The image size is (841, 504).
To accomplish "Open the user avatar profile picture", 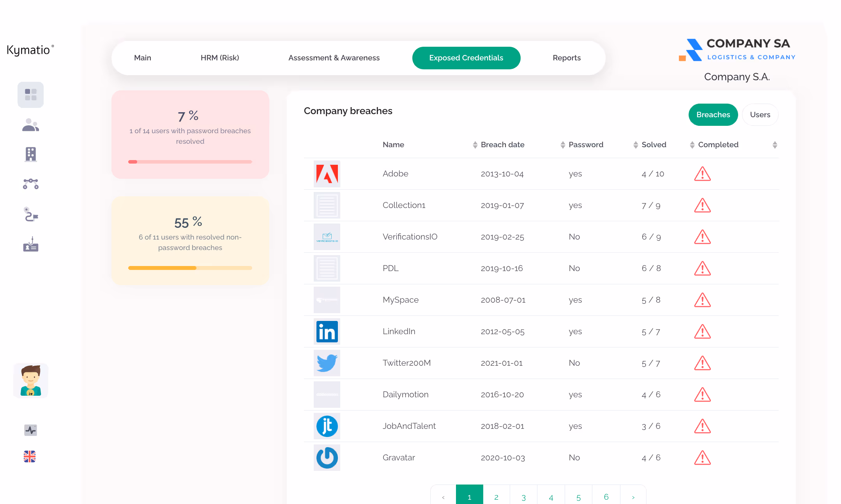I will point(31,381).
